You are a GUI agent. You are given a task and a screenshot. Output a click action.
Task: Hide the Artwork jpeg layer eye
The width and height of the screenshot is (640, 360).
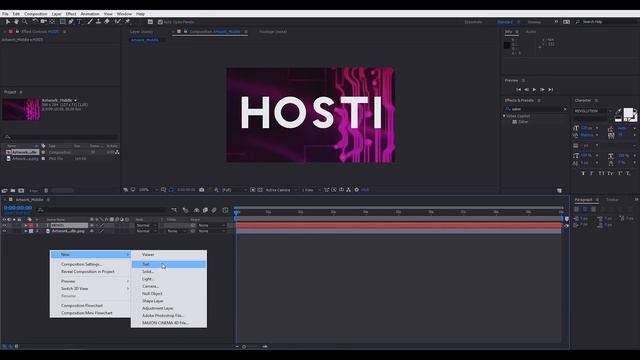4,231
